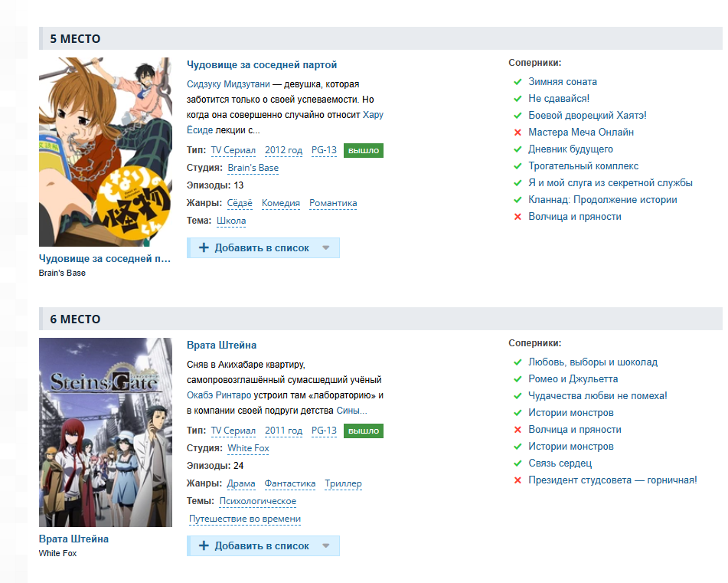The image size is (728, 583).
Task: Open the Врата Штейна caption below the poster
Action: pos(73,539)
